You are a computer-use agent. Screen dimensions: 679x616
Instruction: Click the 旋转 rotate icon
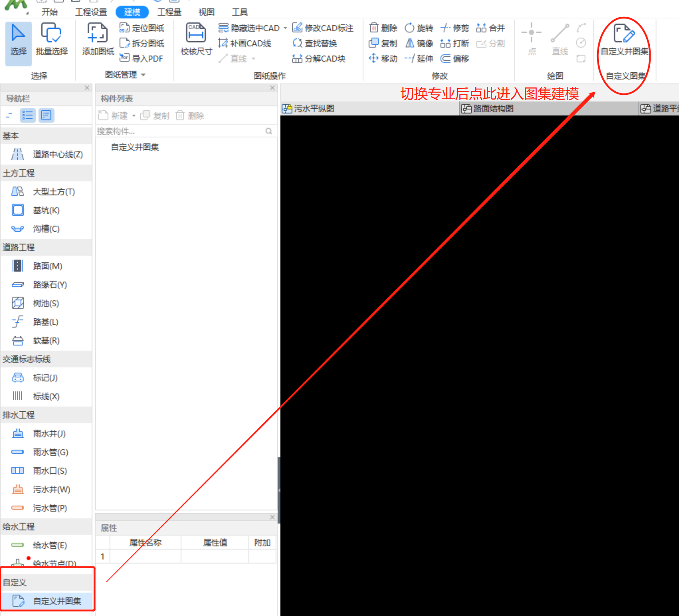pyautogui.click(x=419, y=28)
